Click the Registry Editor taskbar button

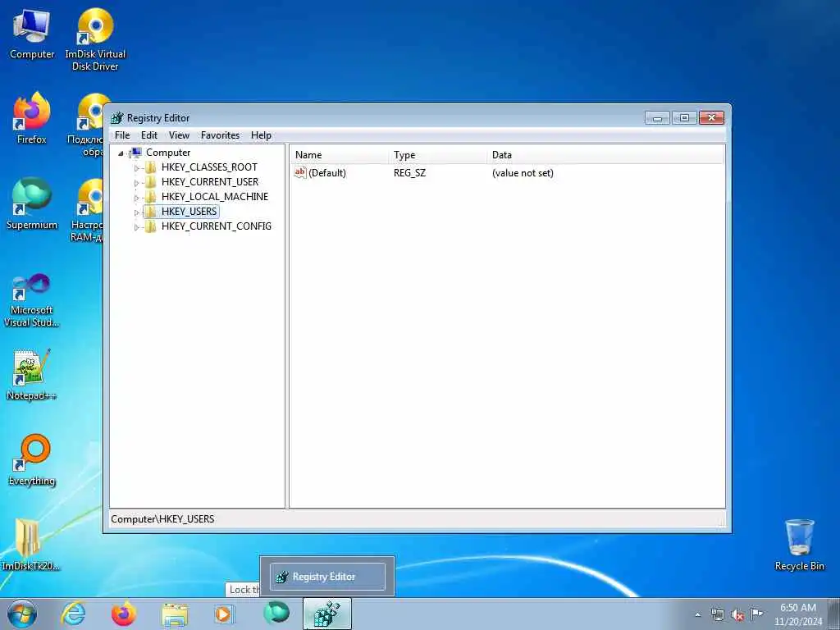(x=327, y=614)
